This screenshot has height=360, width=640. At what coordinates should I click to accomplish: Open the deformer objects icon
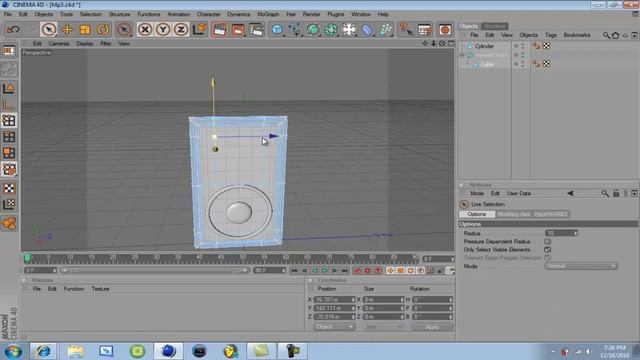pos(367,29)
